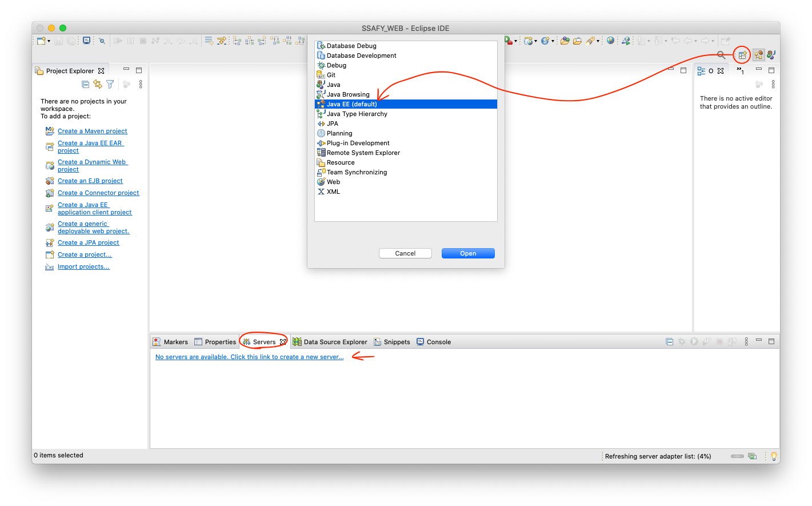The width and height of the screenshot is (812, 506).
Task: Switch to the Properties tab
Action: pos(215,342)
